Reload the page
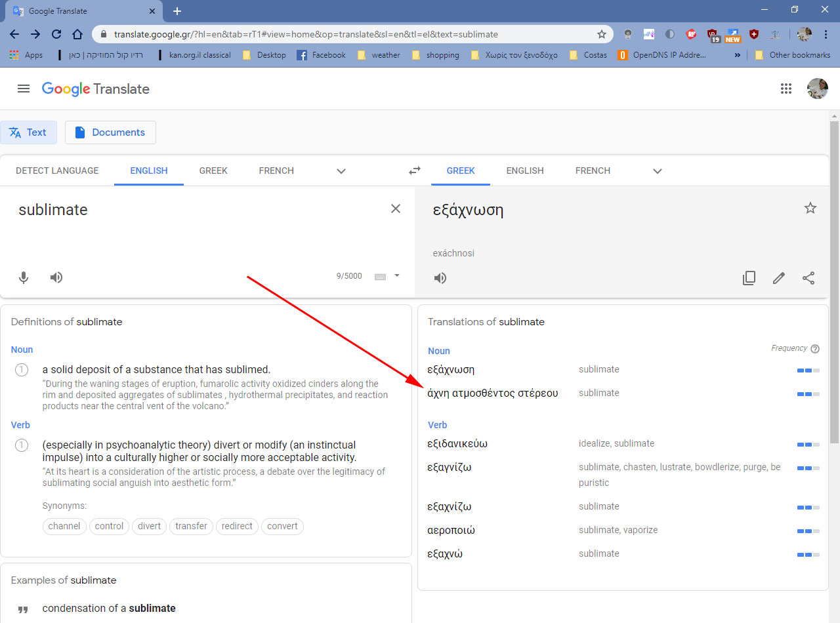The width and height of the screenshot is (840, 623). point(56,34)
